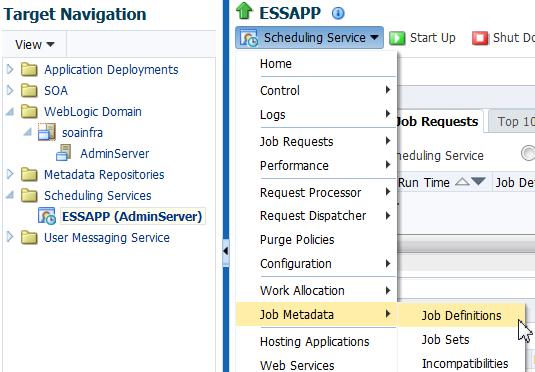This screenshot has width=535, height=372.
Task: Open the Metadata Repositories tree link
Action: [x=104, y=174]
